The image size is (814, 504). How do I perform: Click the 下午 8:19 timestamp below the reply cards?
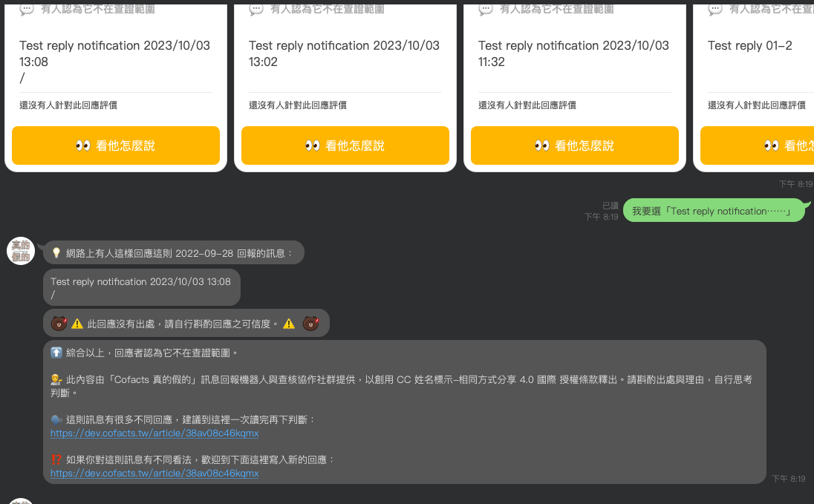(x=795, y=184)
